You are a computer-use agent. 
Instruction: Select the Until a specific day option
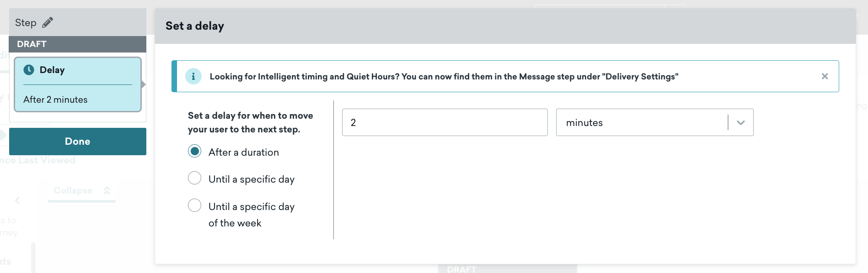[195, 178]
